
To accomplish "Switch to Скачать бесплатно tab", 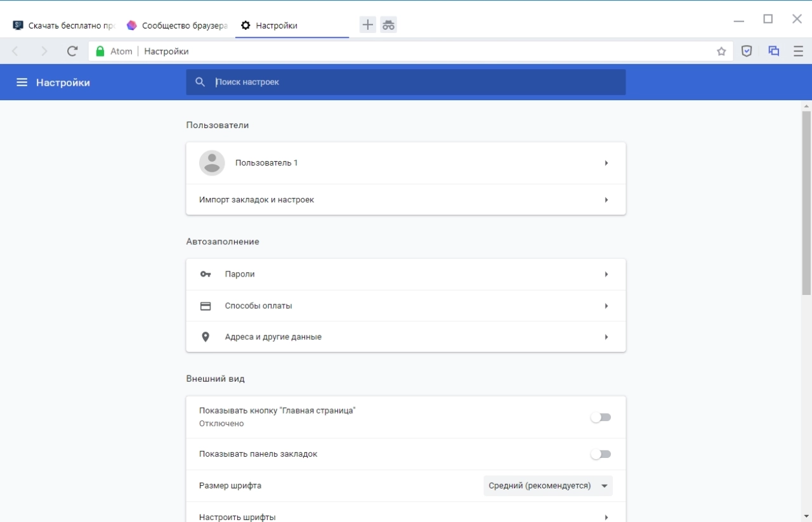I will [x=64, y=25].
